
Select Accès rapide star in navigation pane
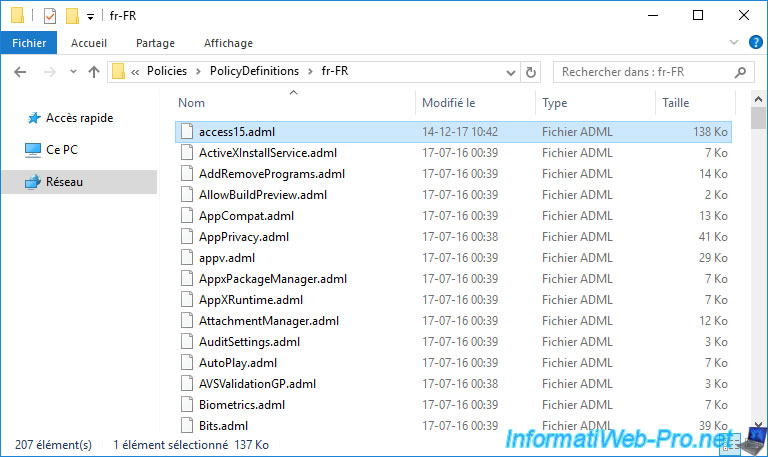click(x=34, y=118)
